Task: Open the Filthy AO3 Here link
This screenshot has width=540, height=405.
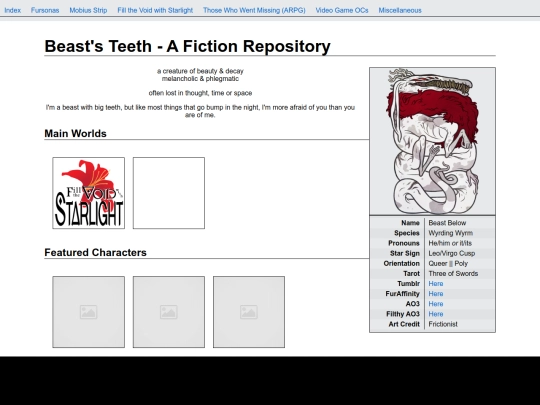Action: coord(436,314)
